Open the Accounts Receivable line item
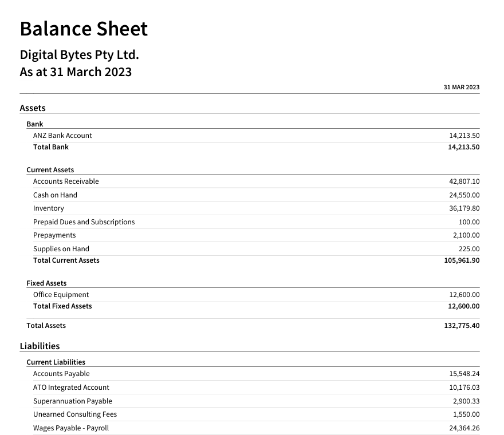 [x=66, y=181]
